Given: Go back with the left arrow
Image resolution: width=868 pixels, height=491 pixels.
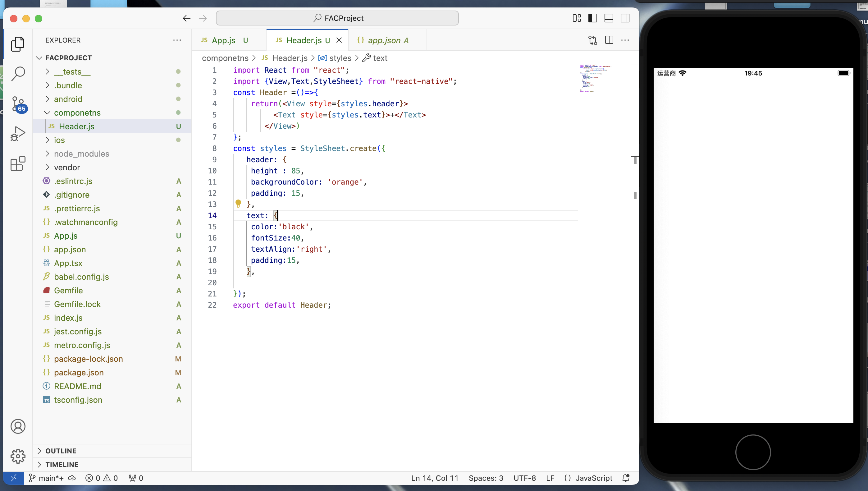Looking at the screenshot, I should [x=186, y=18].
